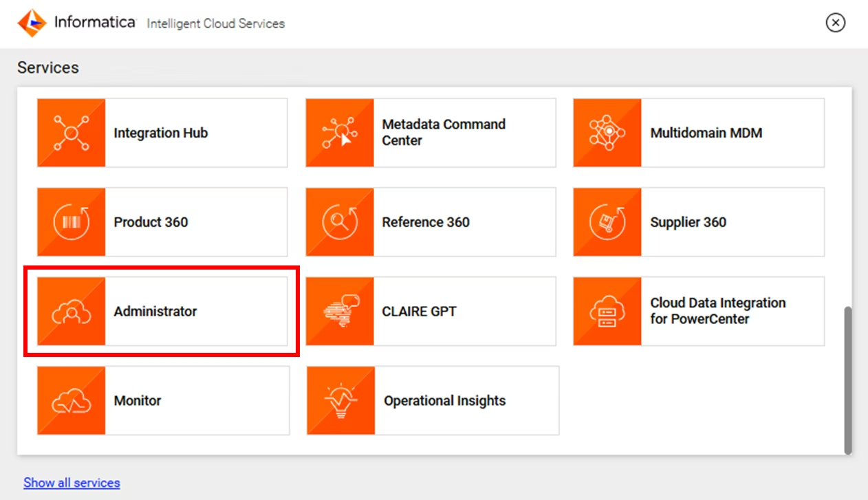The image size is (868, 500).
Task: Click the Supplier 360 icon
Action: tap(607, 222)
